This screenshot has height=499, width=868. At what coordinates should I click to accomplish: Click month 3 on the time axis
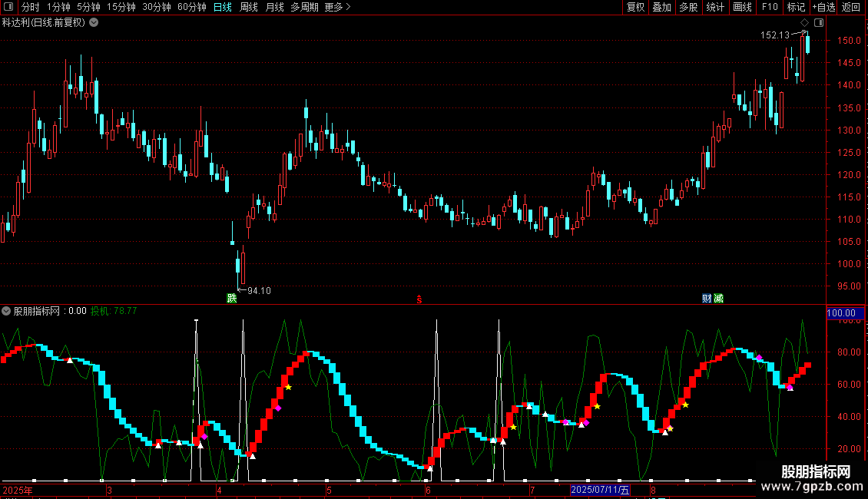click(110, 490)
